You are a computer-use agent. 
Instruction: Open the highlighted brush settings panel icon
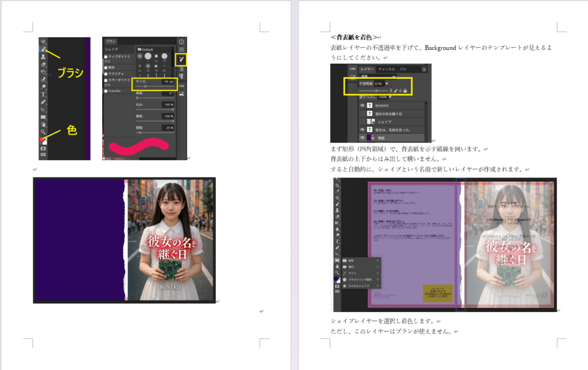point(181,59)
